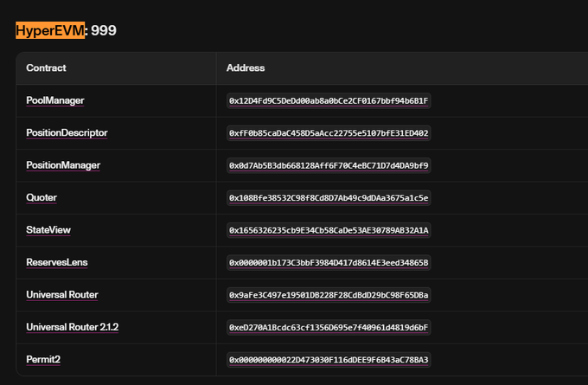Screen dimensions: 588x385
Task: Click the StateView address 0x16563262...
Action: tap(329, 230)
